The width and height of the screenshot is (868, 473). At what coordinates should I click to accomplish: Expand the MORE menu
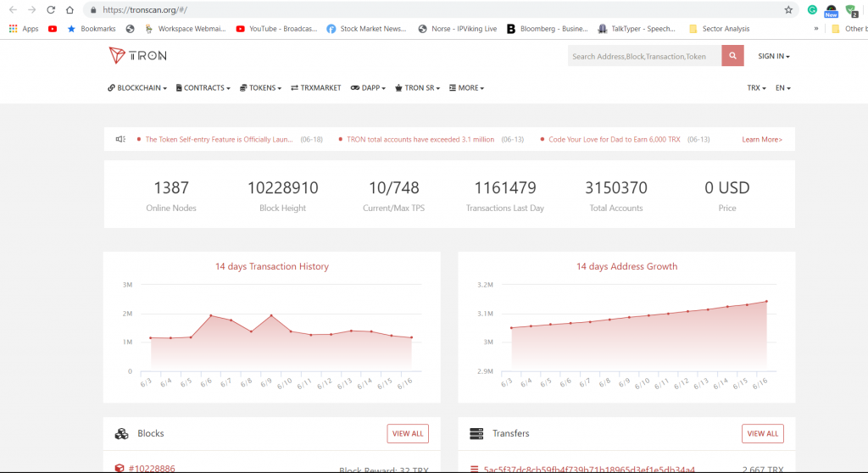pos(467,88)
